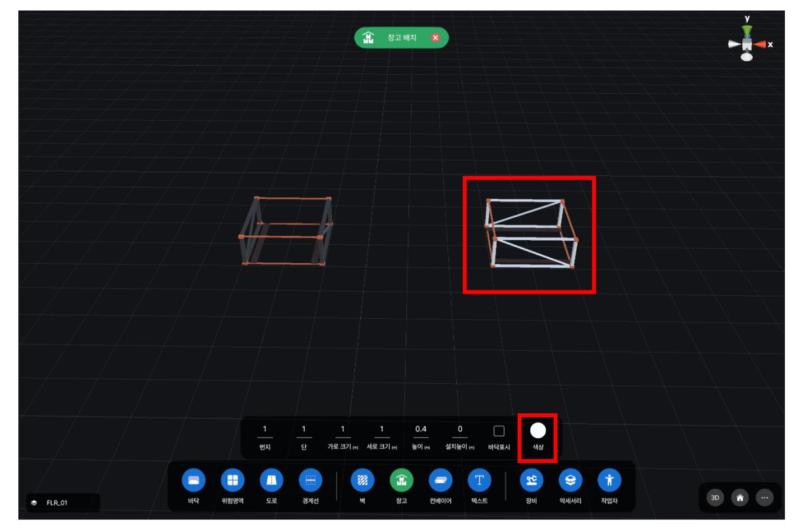The image size is (800, 532).
Task: Open the 악세서리 (accessory) tool
Action: [568, 480]
